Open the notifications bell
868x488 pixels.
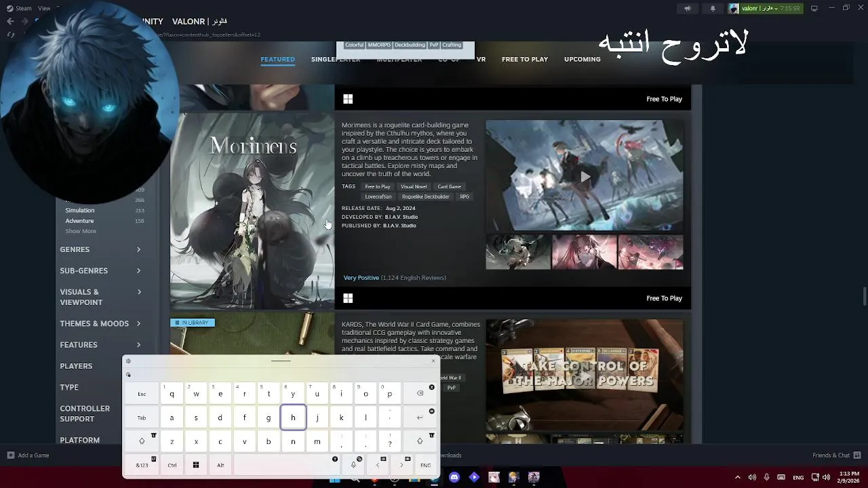(x=712, y=8)
